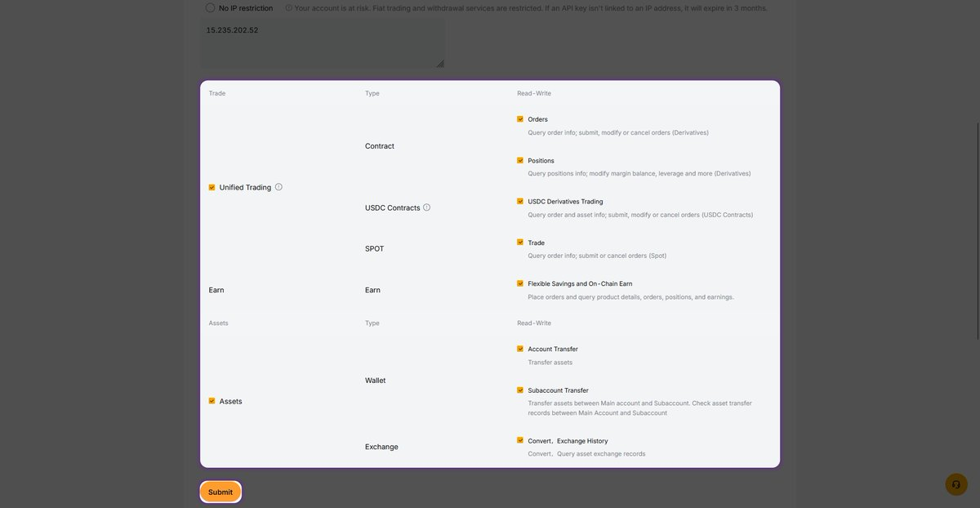
Task: Uncheck the Unified Trading checkbox
Action: (x=212, y=187)
